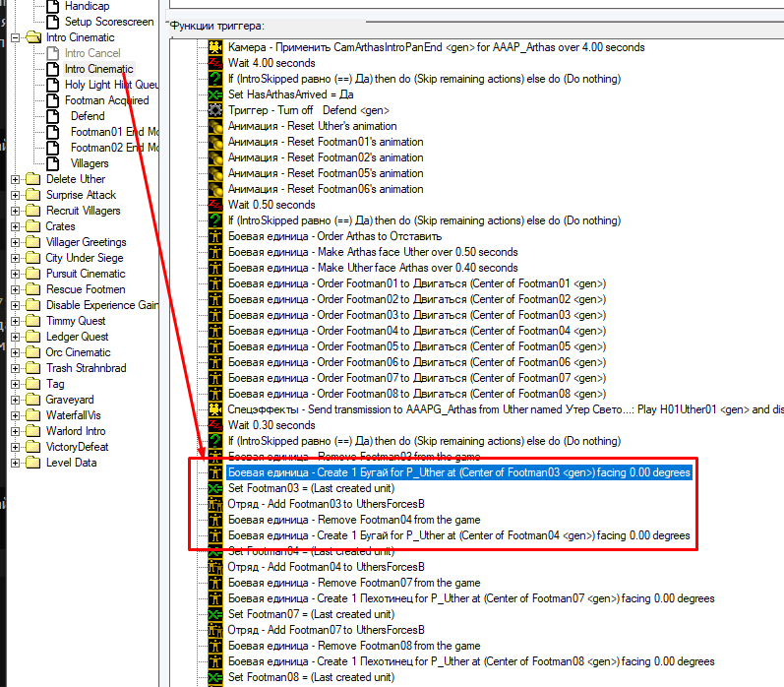Click trigger page icon of Intro Cinematic

tap(53, 69)
